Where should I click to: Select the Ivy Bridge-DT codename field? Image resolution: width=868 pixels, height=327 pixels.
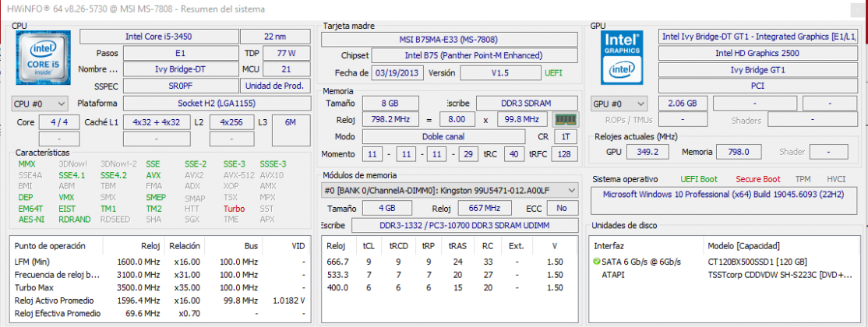(180, 70)
